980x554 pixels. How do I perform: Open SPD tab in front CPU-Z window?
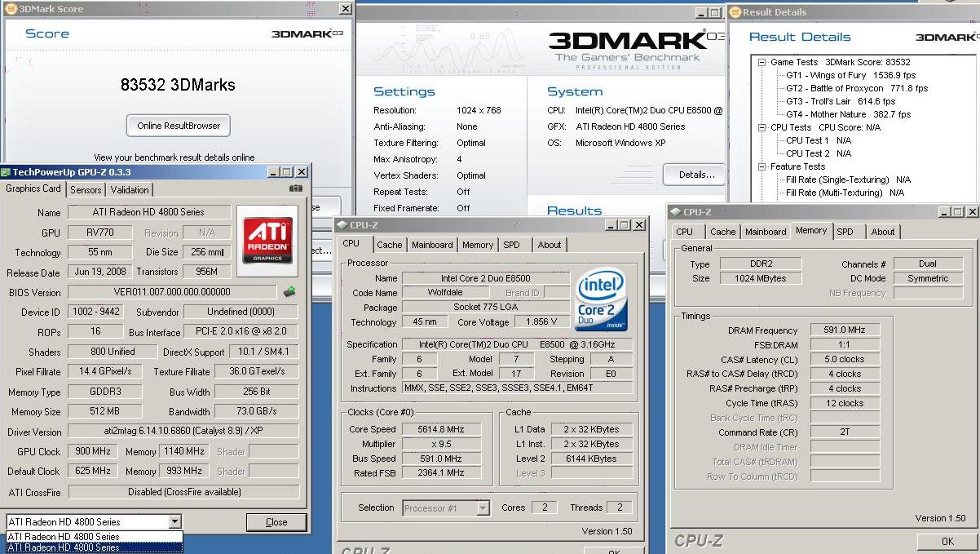point(511,245)
